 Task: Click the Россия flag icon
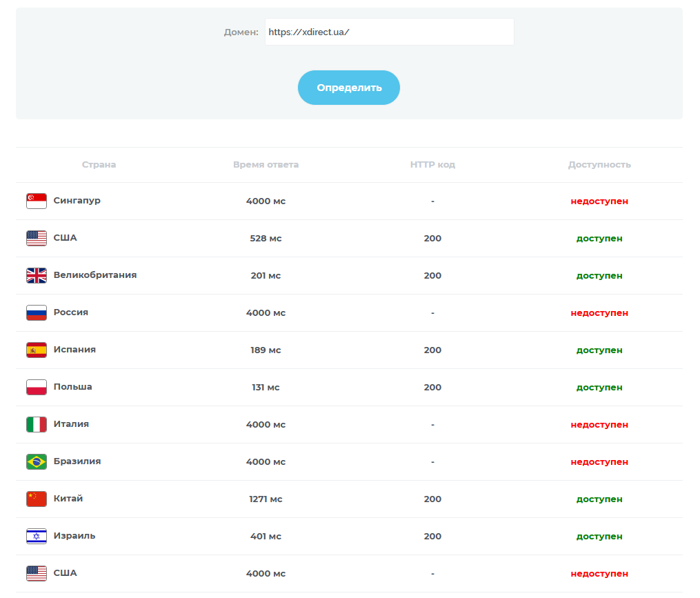tap(37, 312)
